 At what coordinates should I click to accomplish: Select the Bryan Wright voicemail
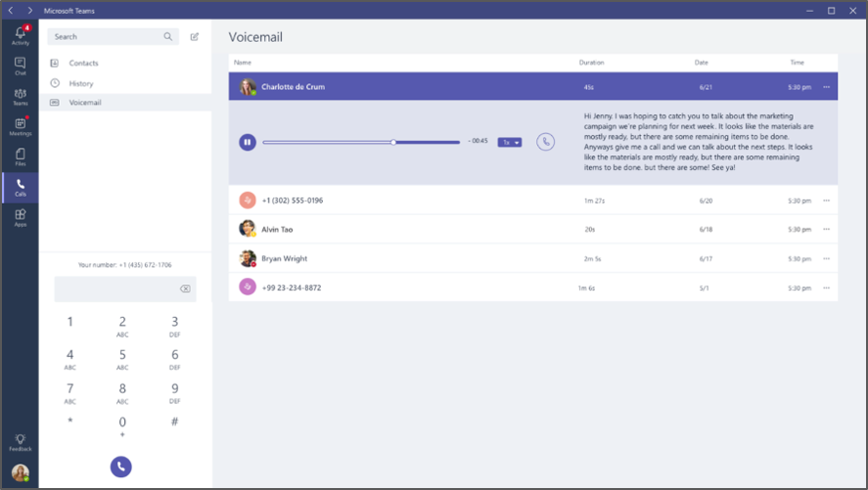pyautogui.click(x=533, y=258)
